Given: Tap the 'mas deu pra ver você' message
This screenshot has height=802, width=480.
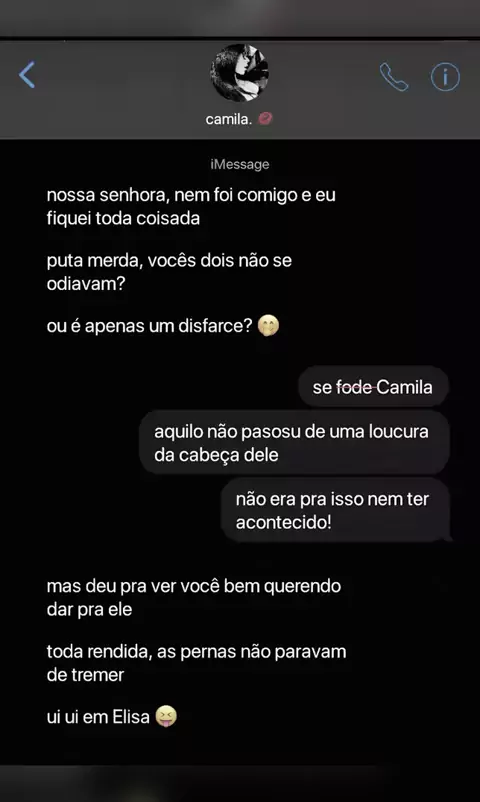Looking at the screenshot, I should point(193,597).
